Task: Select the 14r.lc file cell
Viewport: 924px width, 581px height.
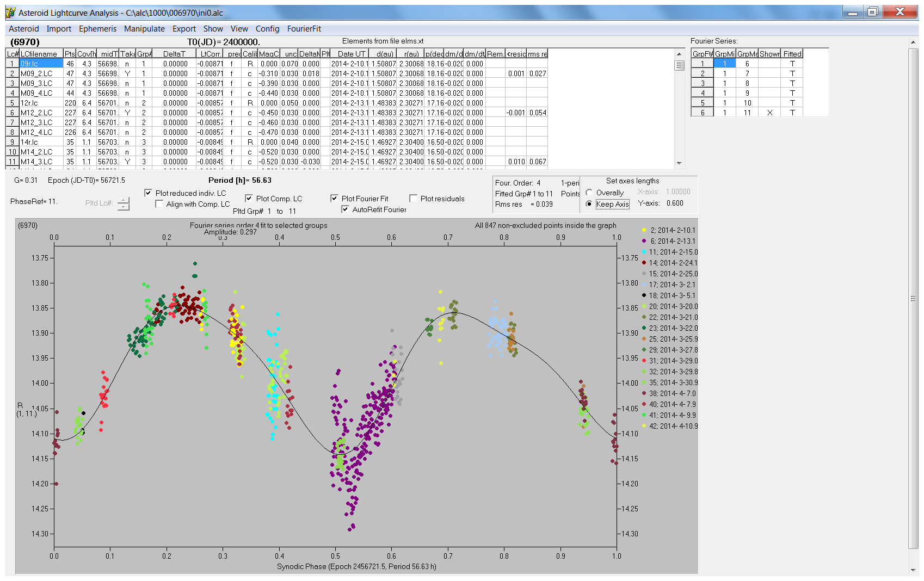Action: (x=41, y=142)
